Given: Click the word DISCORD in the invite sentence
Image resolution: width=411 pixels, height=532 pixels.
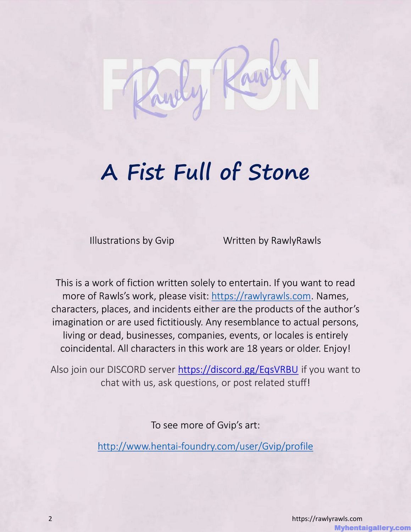Looking at the screenshot, I should pos(126,370).
